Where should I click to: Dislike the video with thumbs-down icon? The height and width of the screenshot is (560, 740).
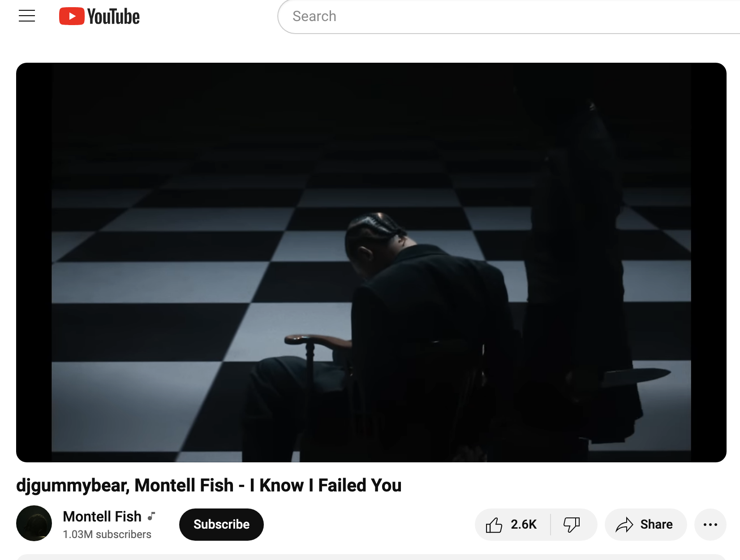pos(572,525)
